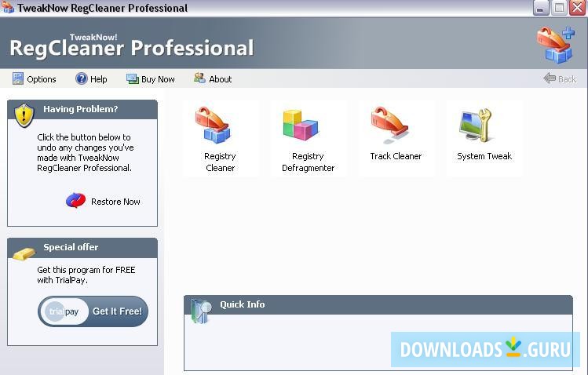Click the Restore Now text link
The width and height of the screenshot is (588, 375).
[115, 202]
